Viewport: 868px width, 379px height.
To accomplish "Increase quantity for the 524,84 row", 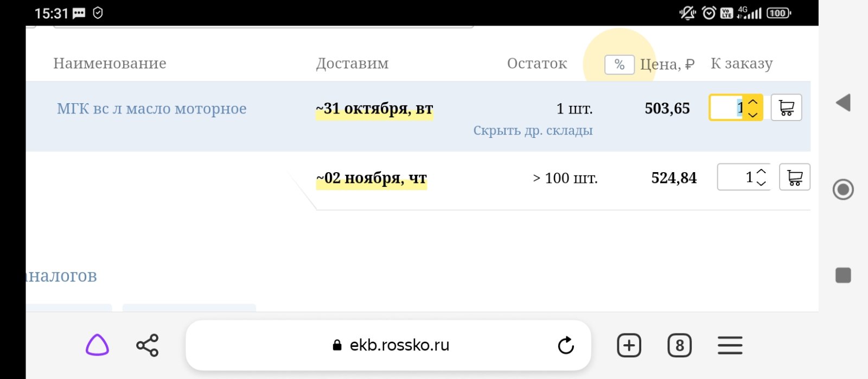I will pos(761,172).
